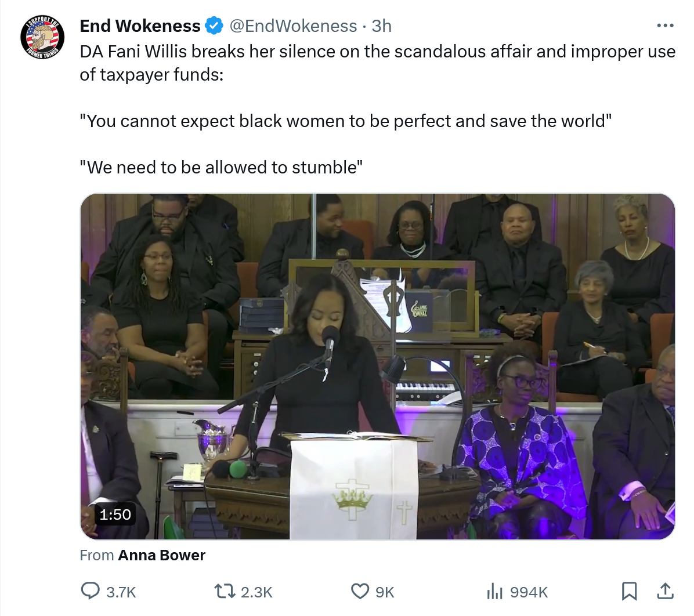
Task: Open the three-dot more options menu
Action: tap(665, 26)
